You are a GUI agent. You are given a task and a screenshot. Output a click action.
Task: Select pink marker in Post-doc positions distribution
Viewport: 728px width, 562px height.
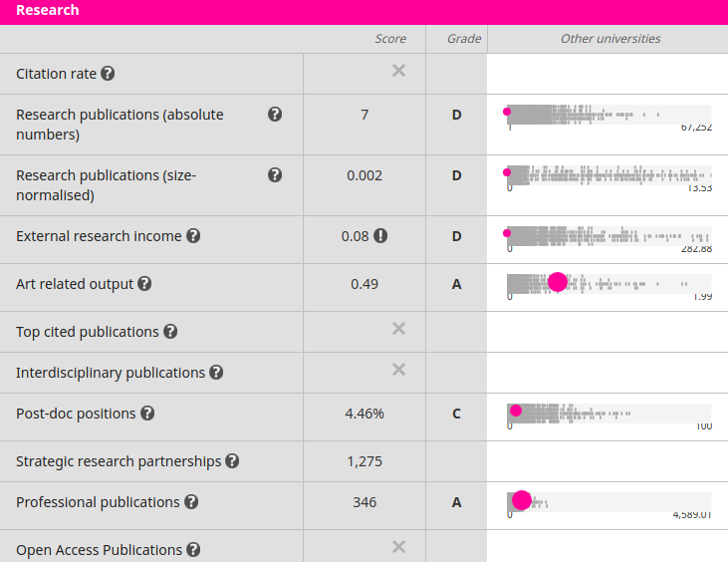click(x=516, y=411)
